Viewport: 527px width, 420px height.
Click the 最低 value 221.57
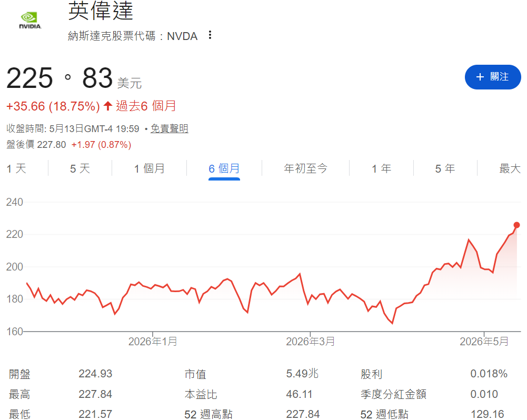(x=95, y=414)
